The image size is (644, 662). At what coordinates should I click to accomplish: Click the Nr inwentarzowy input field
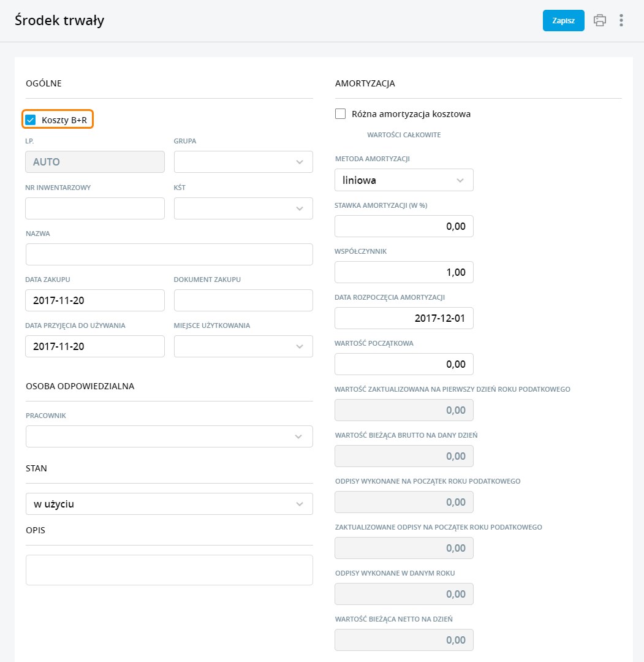(x=95, y=208)
